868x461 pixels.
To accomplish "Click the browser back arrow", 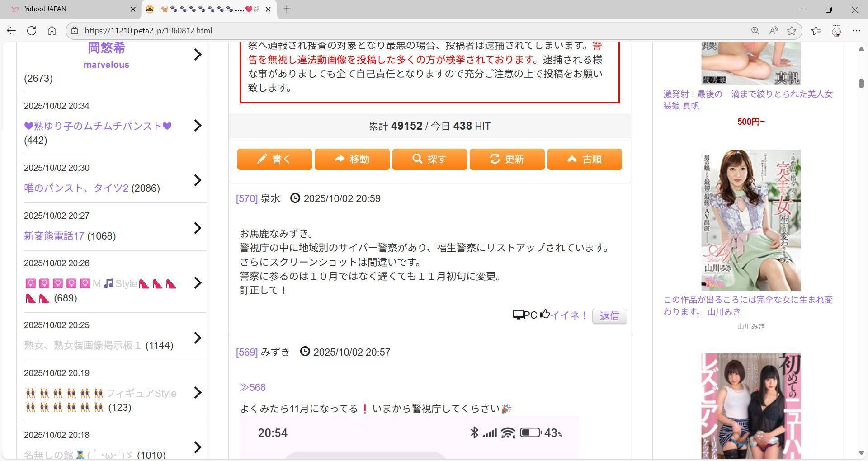I will point(11,31).
